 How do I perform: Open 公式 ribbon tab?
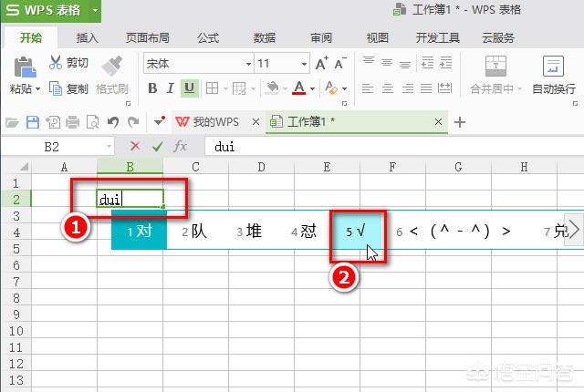click(x=208, y=37)
